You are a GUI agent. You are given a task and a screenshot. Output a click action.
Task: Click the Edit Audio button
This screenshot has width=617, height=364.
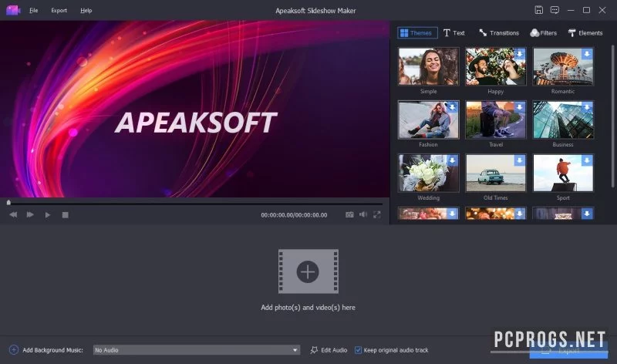(x=329, y=350)
